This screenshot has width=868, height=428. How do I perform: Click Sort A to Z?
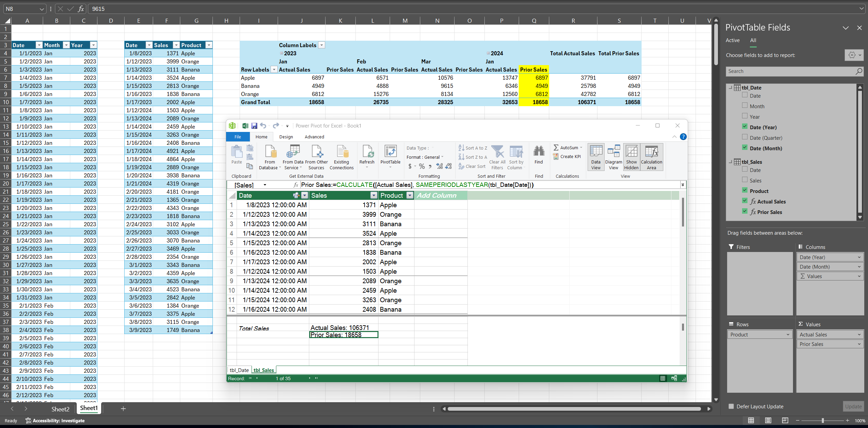tap(473, 148)
